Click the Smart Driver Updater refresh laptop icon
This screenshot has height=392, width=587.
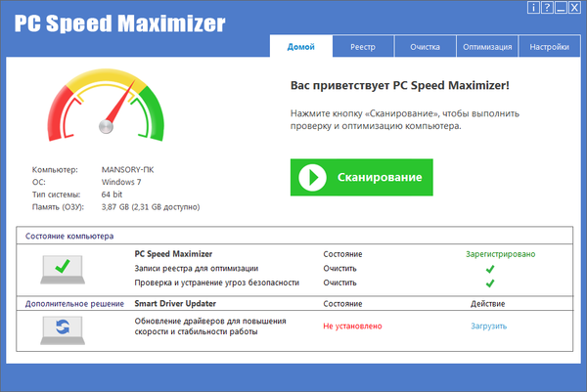63,330
